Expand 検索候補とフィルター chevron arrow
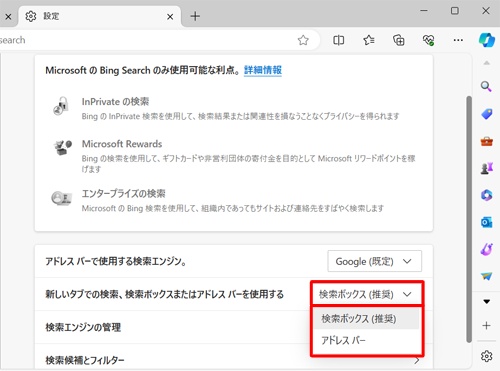 (417, 361)
